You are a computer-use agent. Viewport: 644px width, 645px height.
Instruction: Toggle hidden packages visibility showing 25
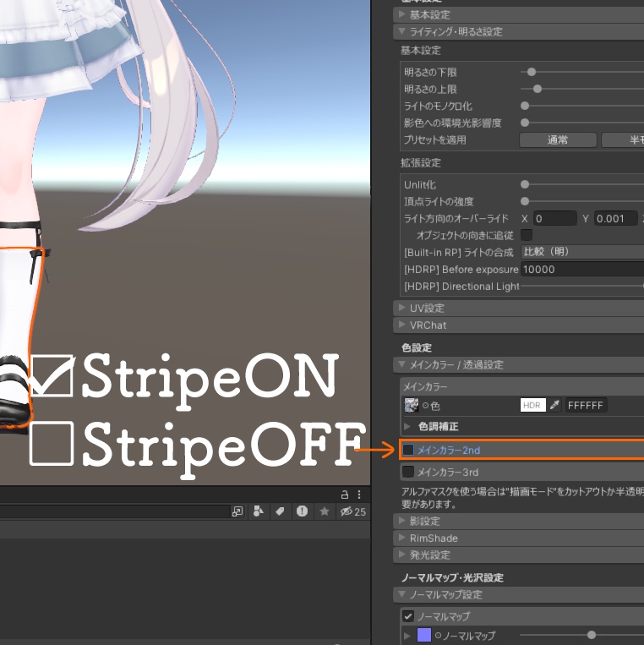(x=352, y=511)
